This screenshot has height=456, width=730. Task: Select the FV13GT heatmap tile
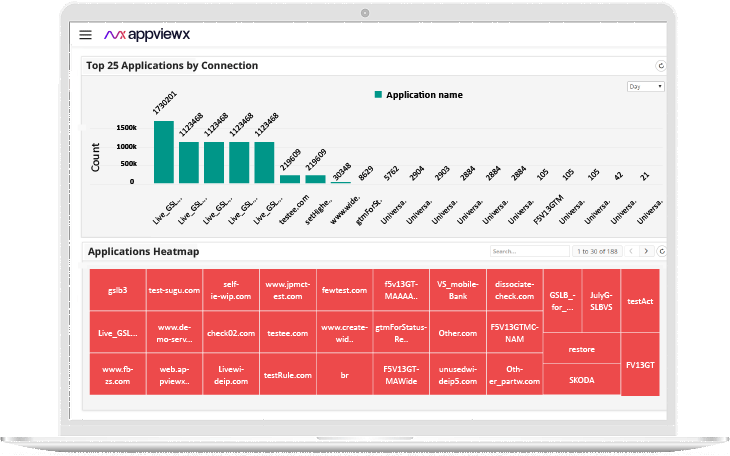click(x=640, y=366)
